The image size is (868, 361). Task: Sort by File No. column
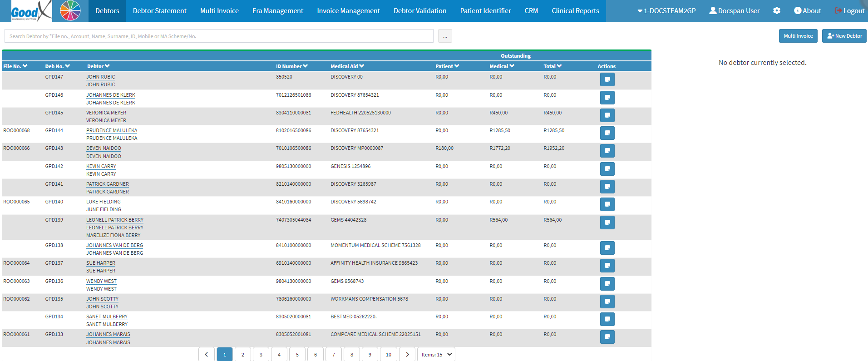pos(15,66)
